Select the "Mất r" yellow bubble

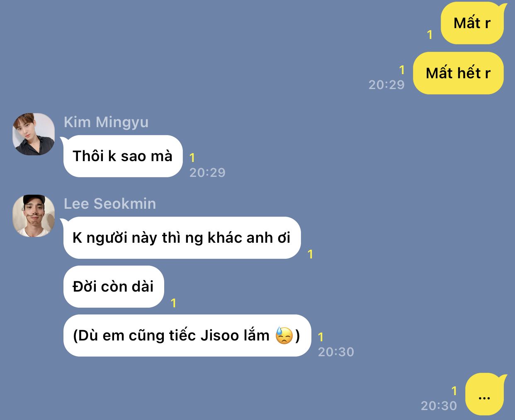tap(473, 23)
